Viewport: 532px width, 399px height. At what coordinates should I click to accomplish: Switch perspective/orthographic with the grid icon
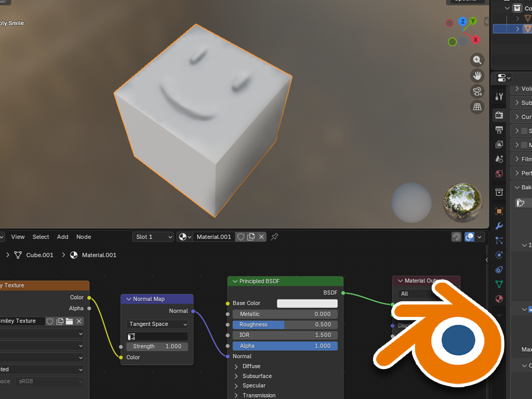point(477,108)
